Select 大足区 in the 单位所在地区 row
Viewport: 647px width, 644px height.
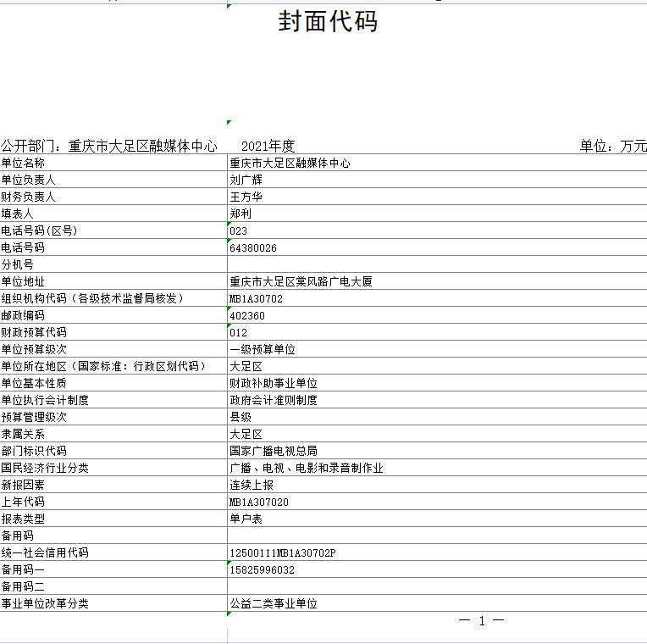437,366
